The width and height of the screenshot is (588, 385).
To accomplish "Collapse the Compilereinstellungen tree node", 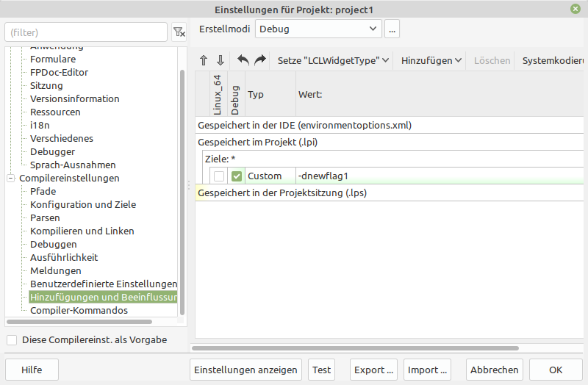I will [11, 179].
